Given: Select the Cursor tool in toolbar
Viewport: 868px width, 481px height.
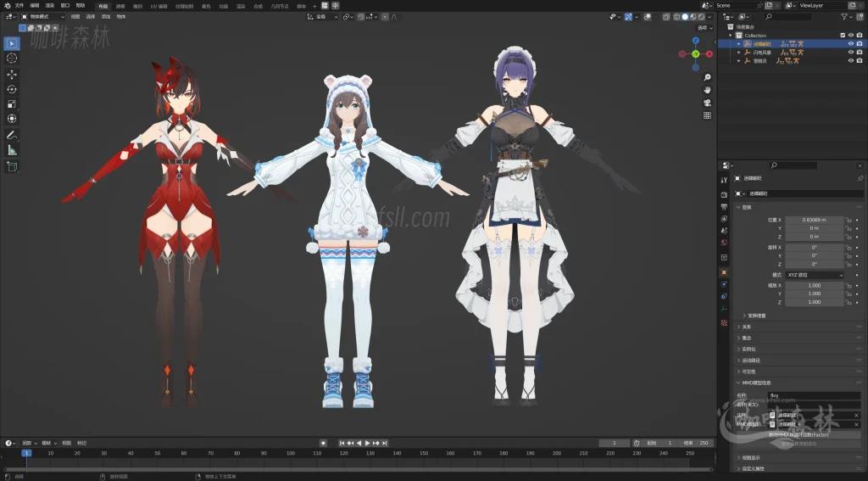Looking at the screenshot, I should tap(12, 59).
